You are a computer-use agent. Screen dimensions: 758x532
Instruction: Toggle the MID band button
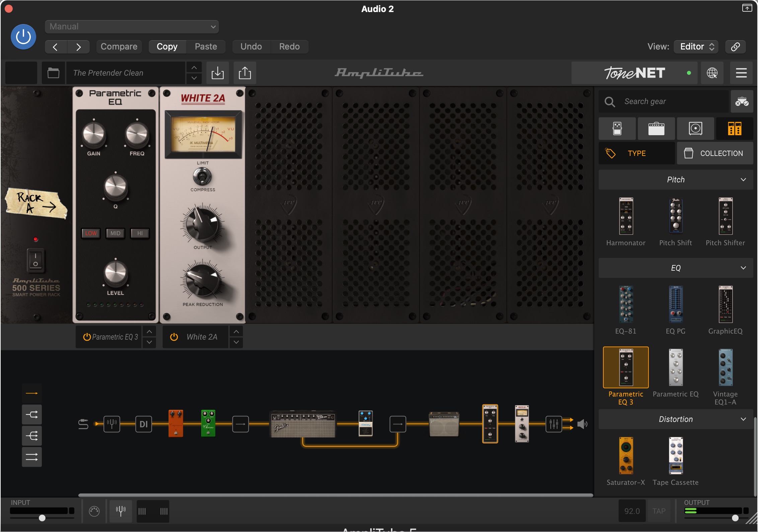[116, 233]
